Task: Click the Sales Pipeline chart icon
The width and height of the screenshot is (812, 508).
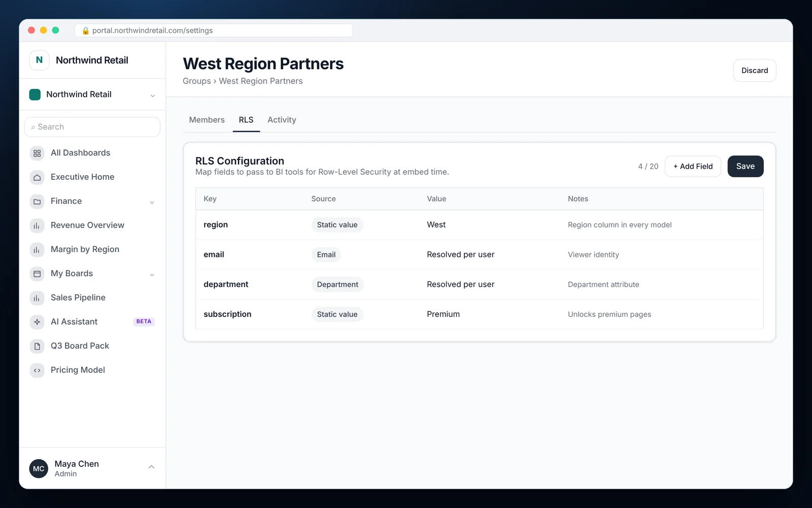Action: pyautogui.click(x=37, y=298)
